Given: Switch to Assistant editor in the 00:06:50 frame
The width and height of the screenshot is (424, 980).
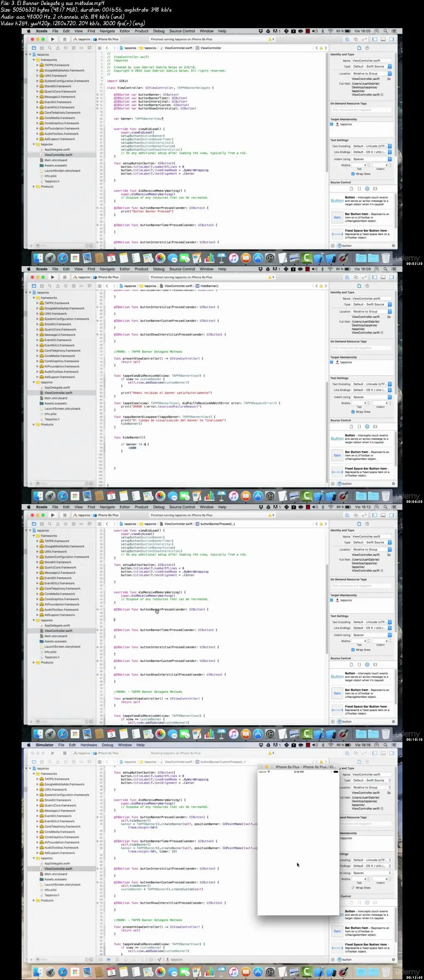Looking at the screenshot, I should (356, 277).
